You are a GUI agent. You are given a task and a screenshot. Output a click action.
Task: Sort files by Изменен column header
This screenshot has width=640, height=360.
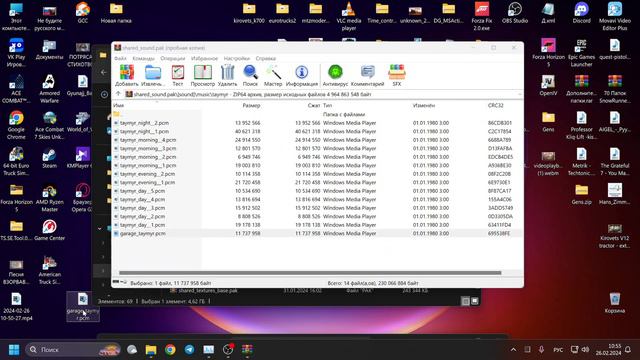[424, 105]
